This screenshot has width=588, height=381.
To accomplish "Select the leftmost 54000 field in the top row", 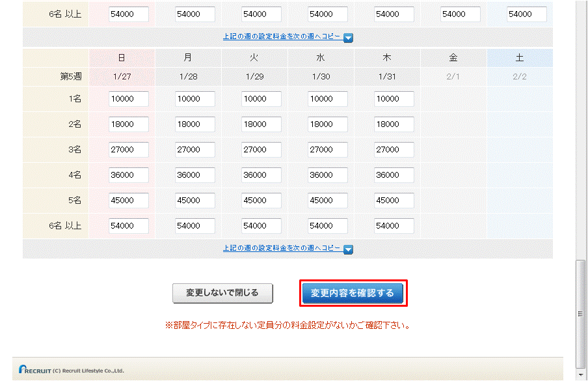I will [x=127, y=14].
